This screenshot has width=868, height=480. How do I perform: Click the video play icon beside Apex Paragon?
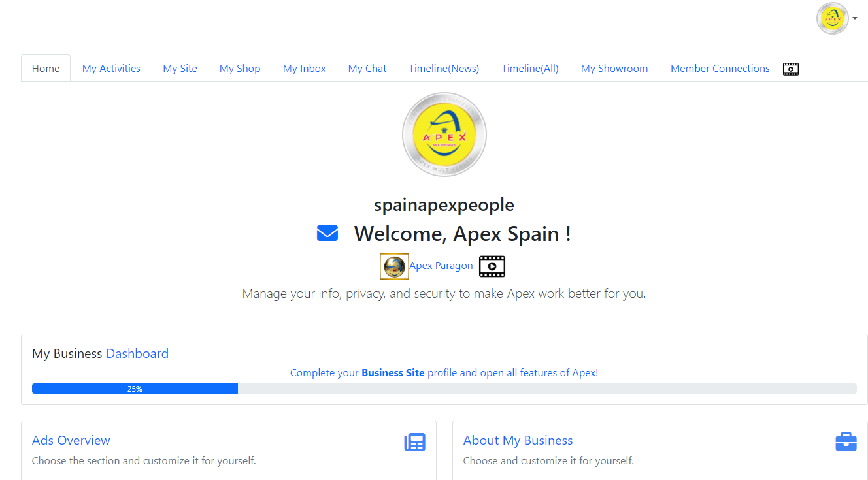pos(492,266)
